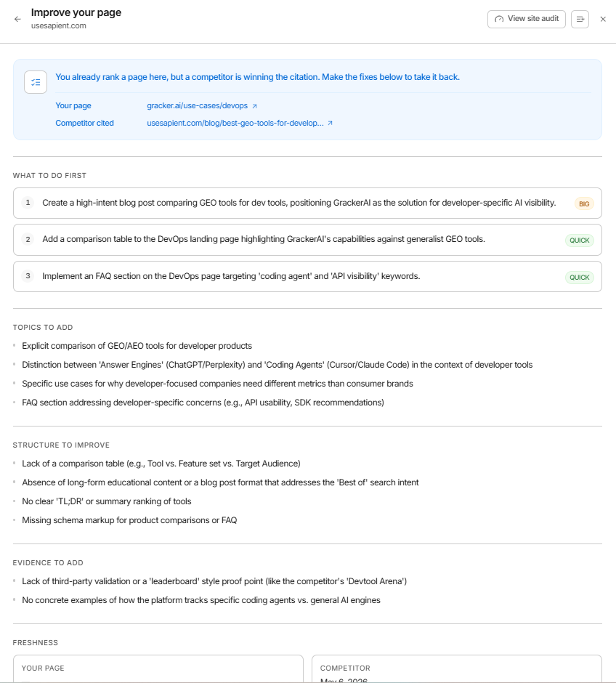This screenshot has width=616, height=683.
Task: Click the number 1 circle in first task
Action: [x=28, y=203]
